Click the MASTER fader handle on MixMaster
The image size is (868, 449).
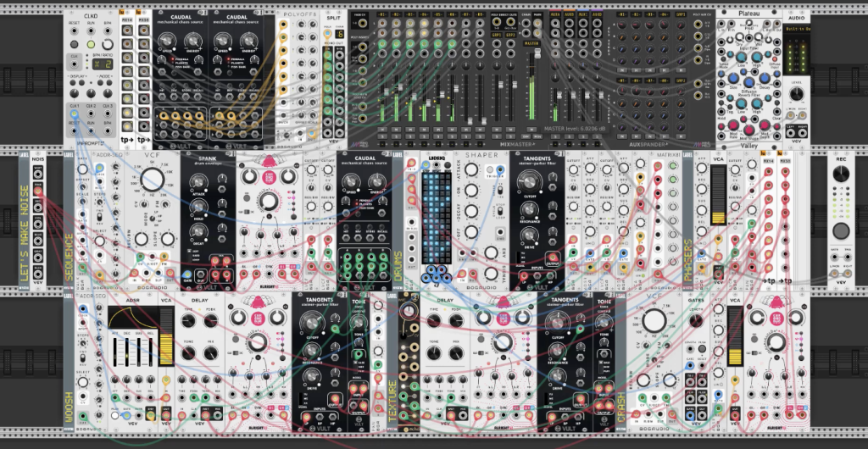pos(537,55)
